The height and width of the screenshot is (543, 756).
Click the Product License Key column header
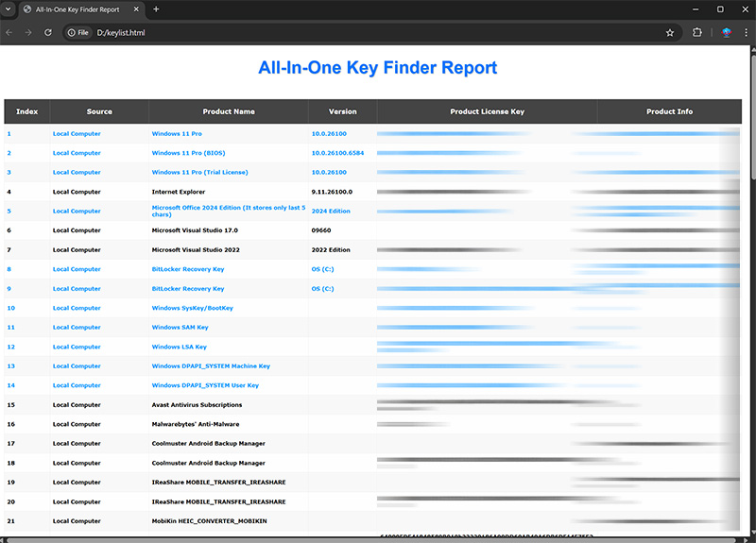tap(487, 111)
